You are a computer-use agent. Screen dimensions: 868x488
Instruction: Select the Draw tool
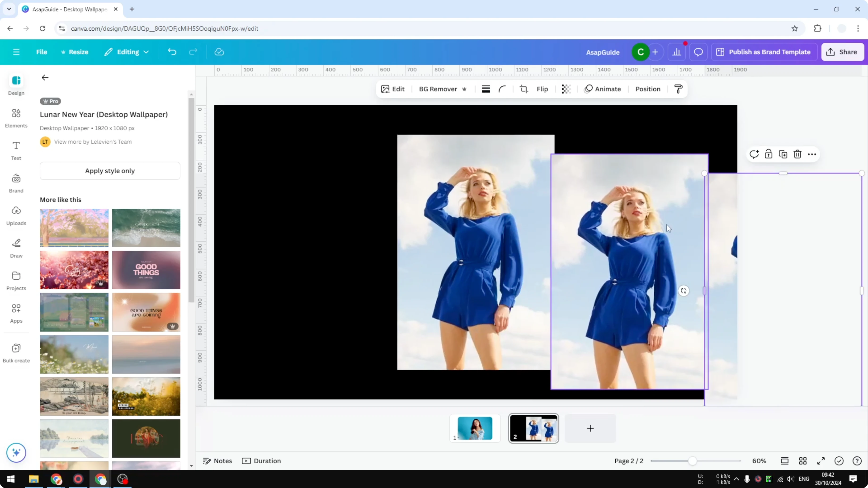16,248
